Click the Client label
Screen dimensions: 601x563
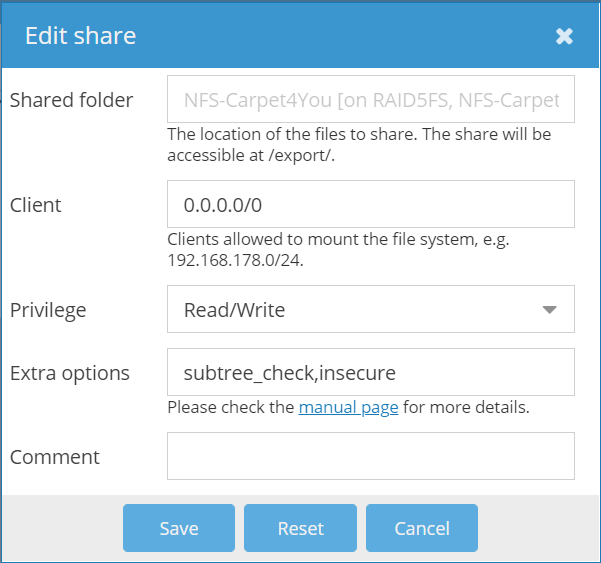click(x=36, y=205)
